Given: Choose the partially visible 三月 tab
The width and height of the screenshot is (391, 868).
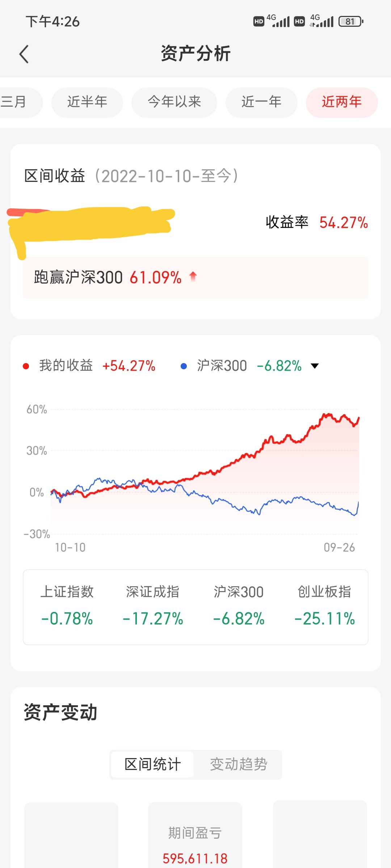Looking at the screenshot, I should click(16, 102).
